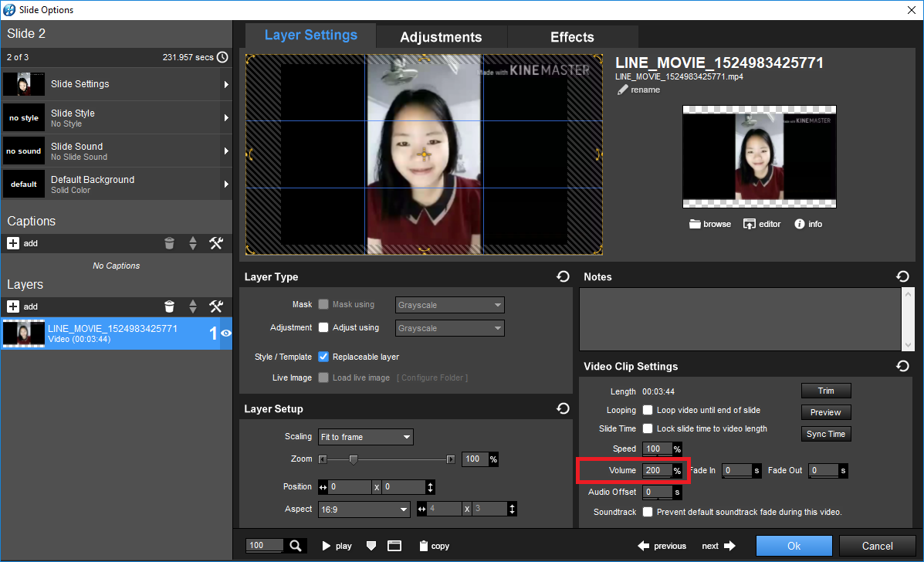Open Captions tools wrench icon
Viewport: 924px width, 562px height.
(216, 243)
